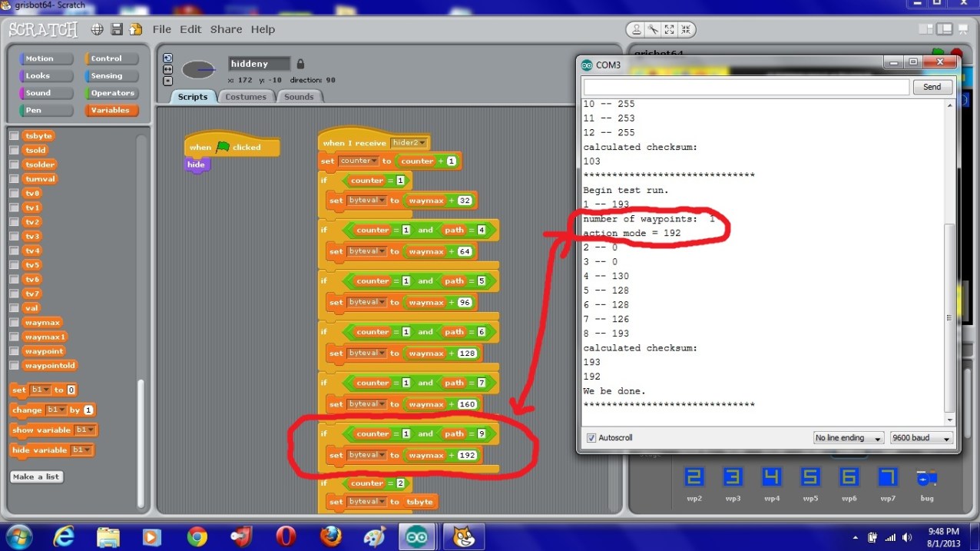Image resolution: width=980 pixels, height=551 pixels.
Task: Select the wp7 sprite thumbnail
Action: pyautogui.click(x=888, y=478)
